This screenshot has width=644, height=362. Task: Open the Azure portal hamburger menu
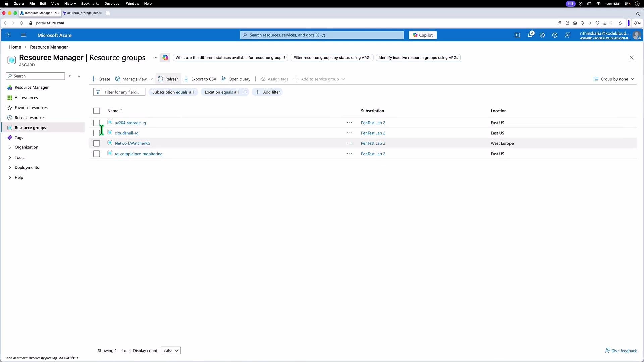point(23,35)
